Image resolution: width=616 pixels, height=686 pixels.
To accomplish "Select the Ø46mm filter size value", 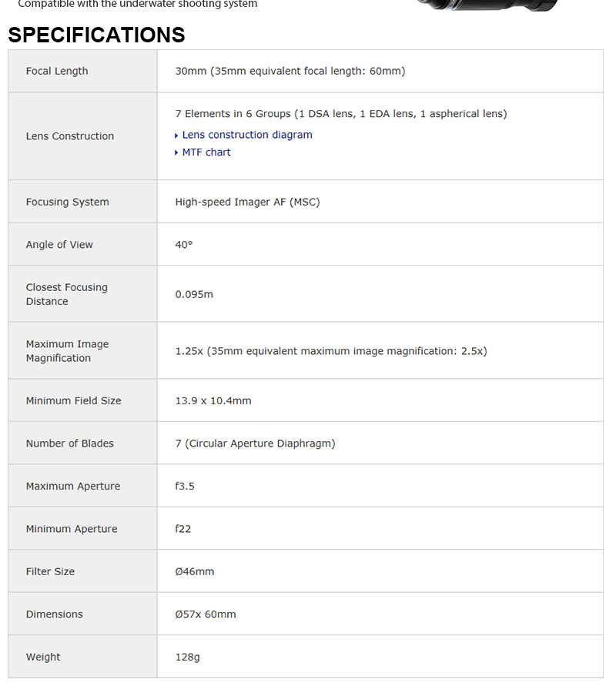I will click(x=195, y=571).
